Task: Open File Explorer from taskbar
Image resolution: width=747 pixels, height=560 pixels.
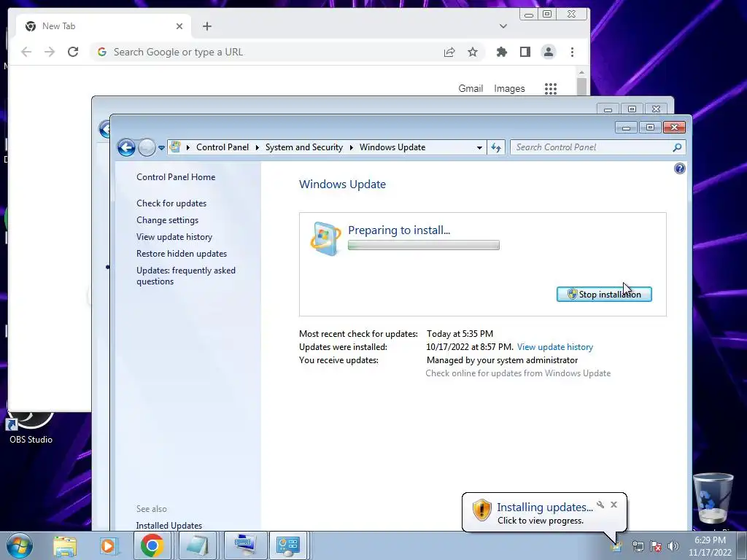Action: point(65,545)
